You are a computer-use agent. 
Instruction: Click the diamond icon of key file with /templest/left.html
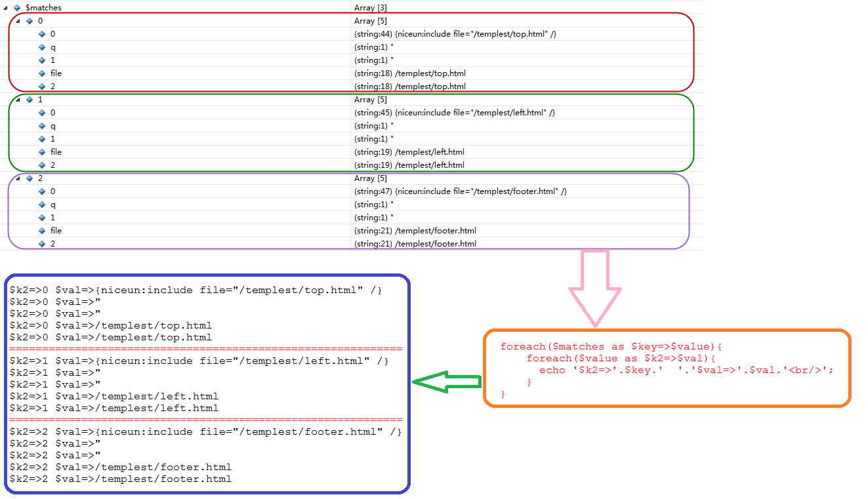(42, 152)
